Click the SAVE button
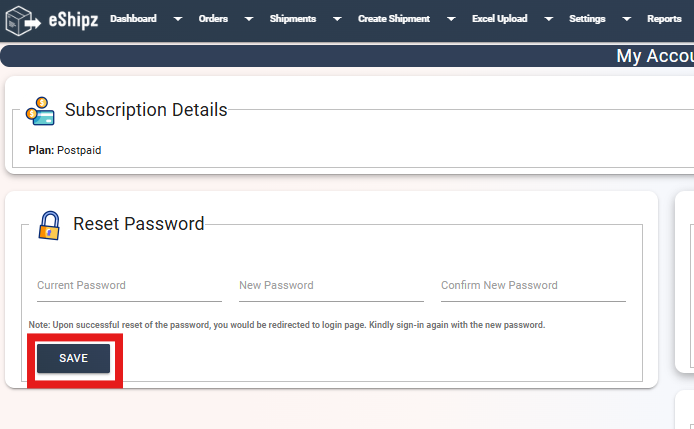Viewport: 694px width, 429px height. tap(73, 358)
